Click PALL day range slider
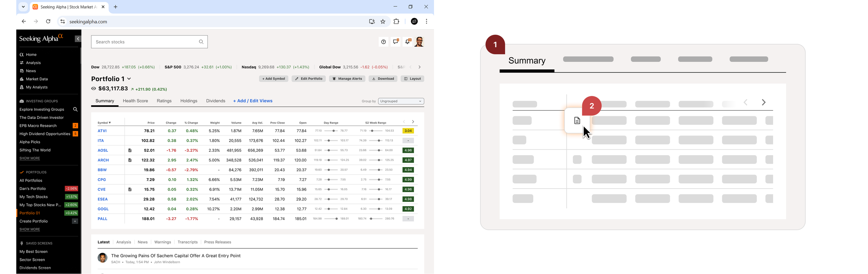The image size is (868, 274). tap(331, 219)
